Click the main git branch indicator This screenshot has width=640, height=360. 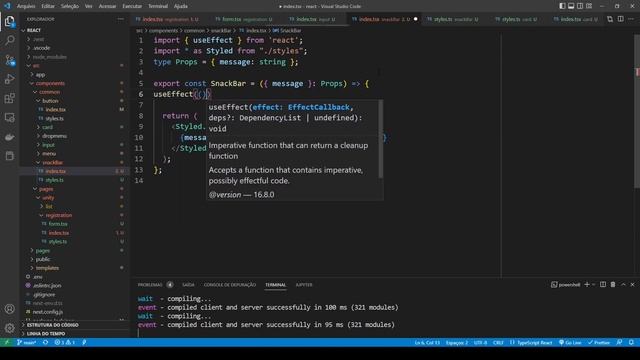tap(27, 342)
